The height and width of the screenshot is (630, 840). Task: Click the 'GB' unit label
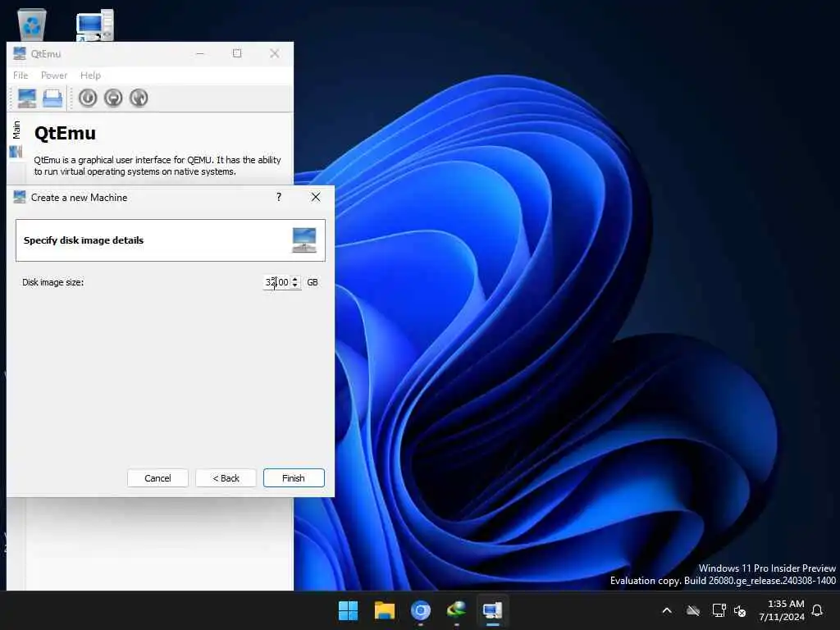[x=313, y=282]
